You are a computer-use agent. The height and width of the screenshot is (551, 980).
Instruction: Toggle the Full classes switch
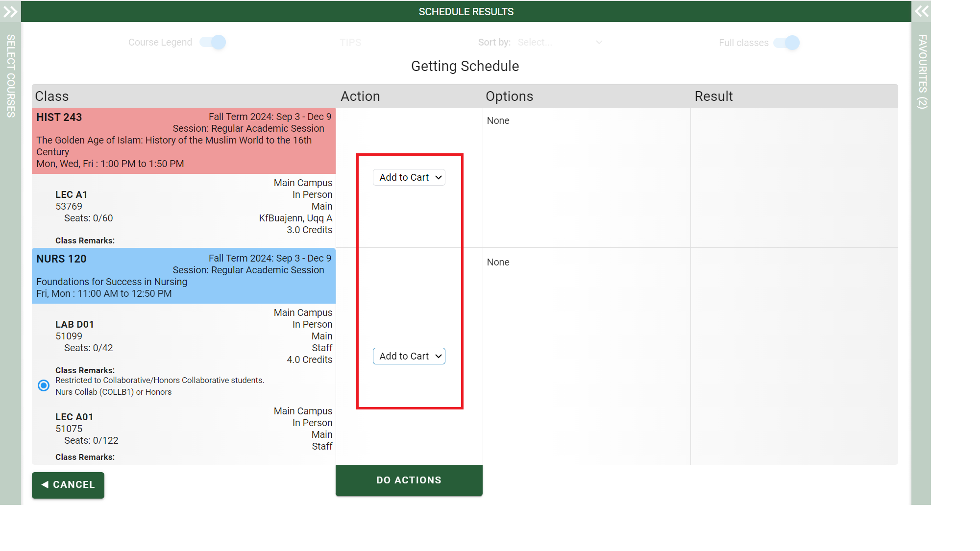coord(786,43)
